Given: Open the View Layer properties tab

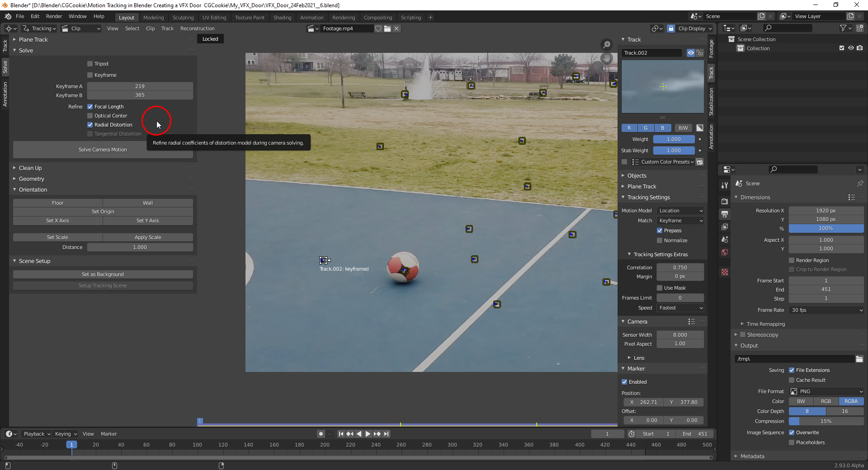Looking at the screenshot, I should coord(725,227).
